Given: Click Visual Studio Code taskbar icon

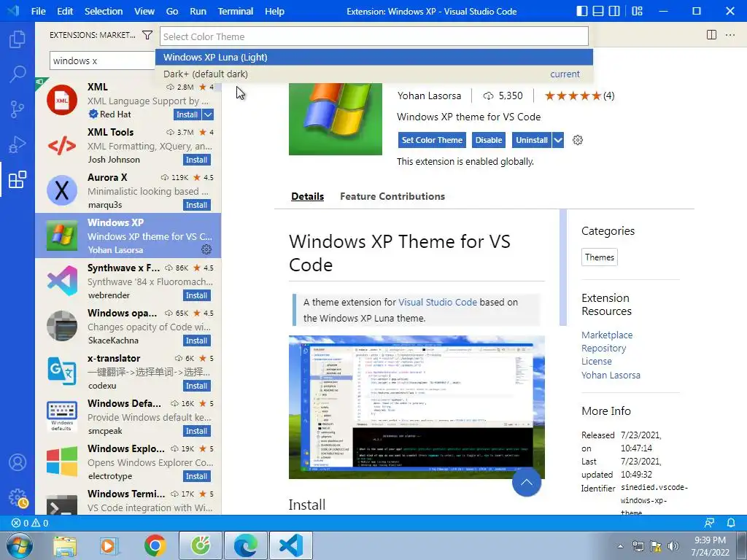Looking at the screenshot, I should 291,545.
